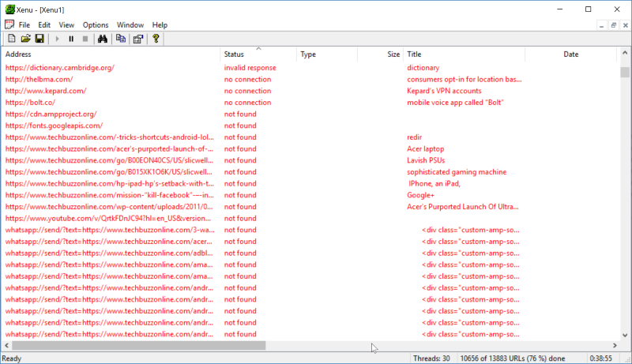
Task: Click the '10656 of 13883 URLs' progress text
Action: click(x=512, y=358)
